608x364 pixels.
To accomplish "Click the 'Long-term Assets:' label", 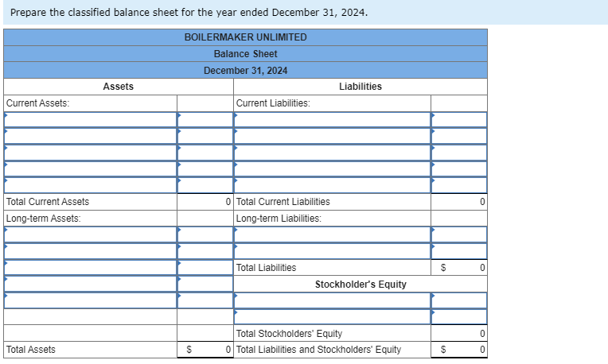I will pos(44,219).
